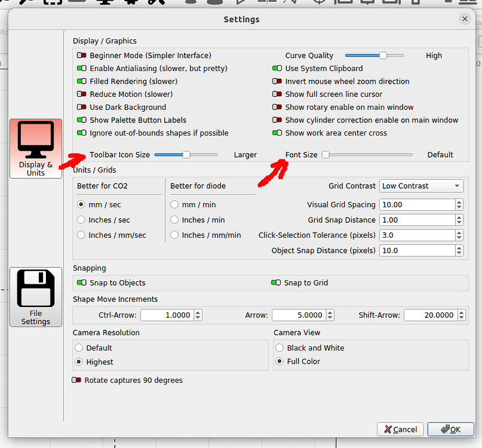Image resolution: width=482 pixels, height=448 pixels.
Task: Choose Black and White camera view
Action: (x=279, y=348)
